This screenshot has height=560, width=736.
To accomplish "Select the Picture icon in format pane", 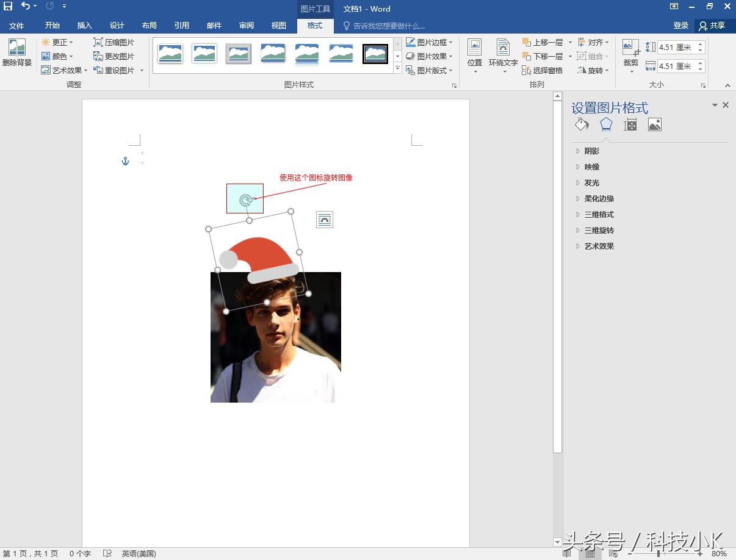I will 654,124.
